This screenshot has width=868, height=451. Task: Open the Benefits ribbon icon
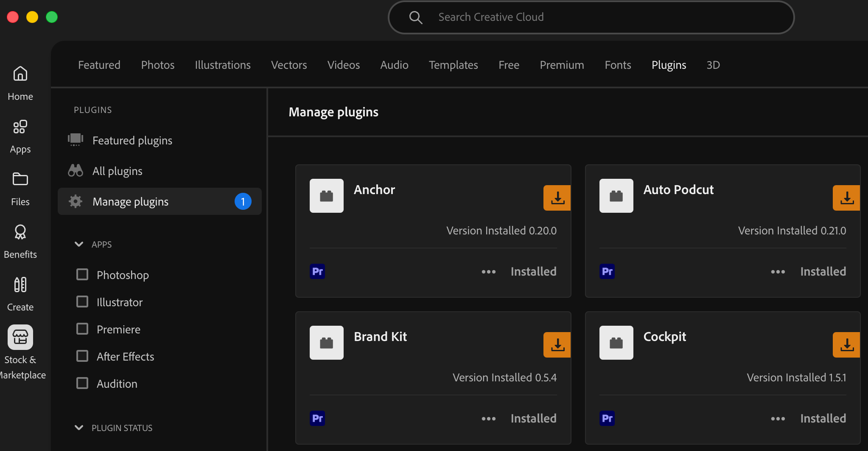click(x=20, y=232)
